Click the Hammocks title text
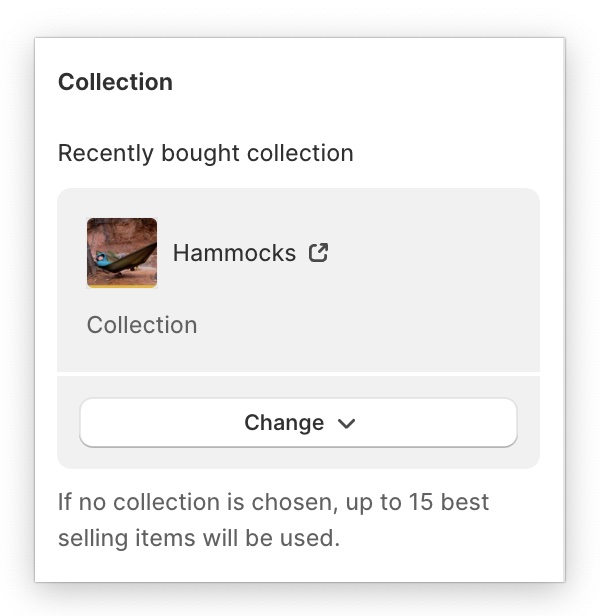600x616 pixels. tap(234, 253)
